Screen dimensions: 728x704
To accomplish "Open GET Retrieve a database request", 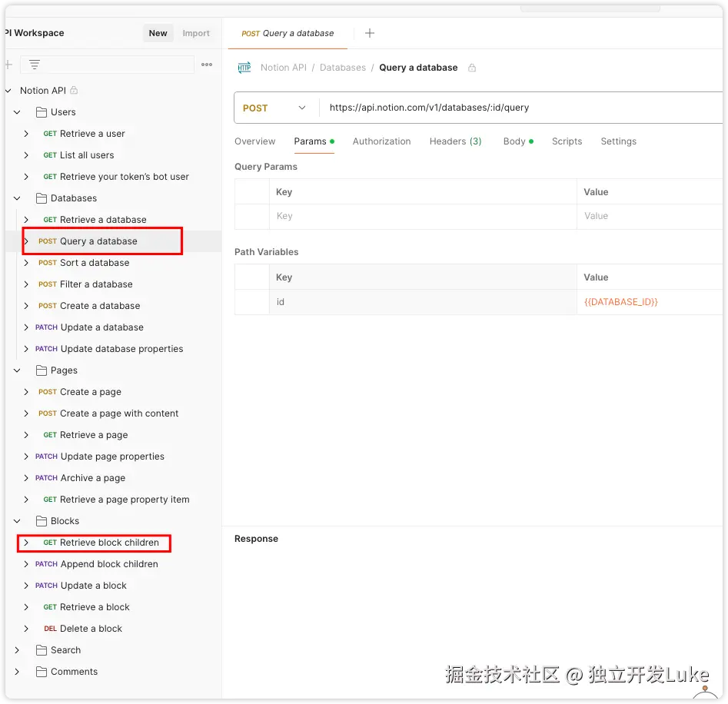I will tap(95, 220).
